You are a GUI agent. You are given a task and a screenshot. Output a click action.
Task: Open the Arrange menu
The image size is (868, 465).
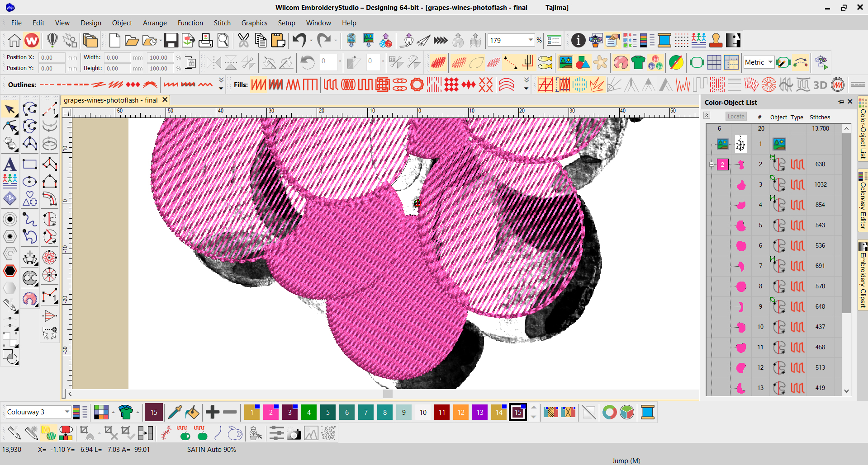pos(155,23)
